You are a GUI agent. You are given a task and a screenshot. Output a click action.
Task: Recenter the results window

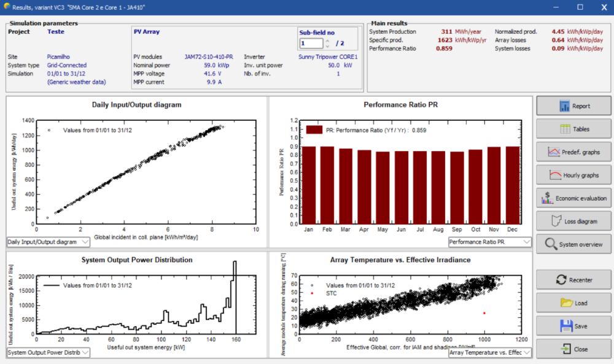click(573, 280)
